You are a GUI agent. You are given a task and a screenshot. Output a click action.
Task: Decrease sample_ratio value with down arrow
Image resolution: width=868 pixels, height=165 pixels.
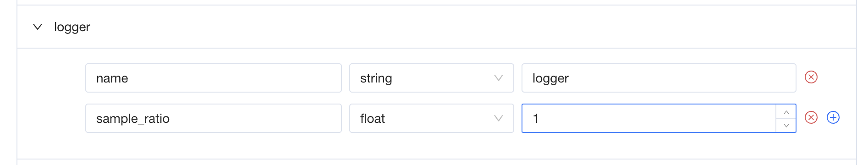coord(786,125)
